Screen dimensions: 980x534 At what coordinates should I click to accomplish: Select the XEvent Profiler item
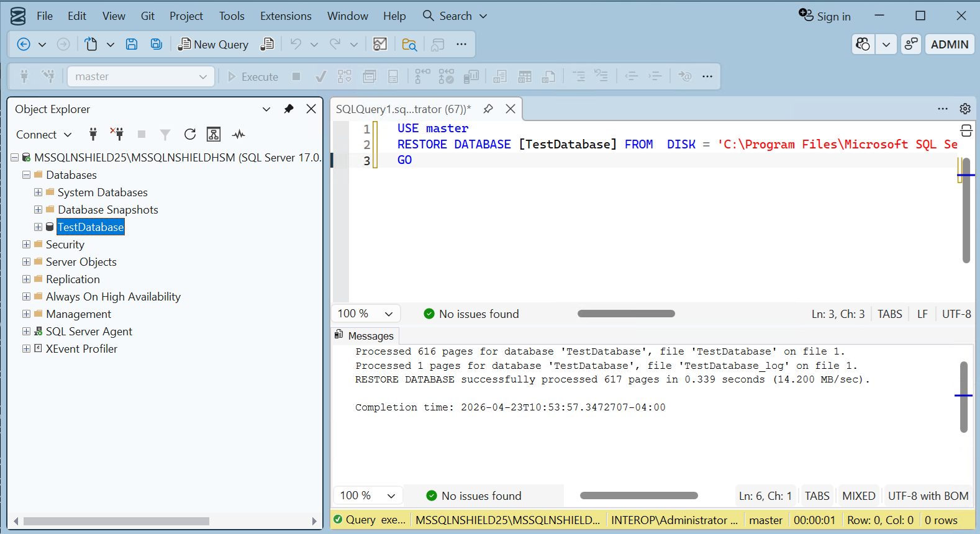(81, 349)
